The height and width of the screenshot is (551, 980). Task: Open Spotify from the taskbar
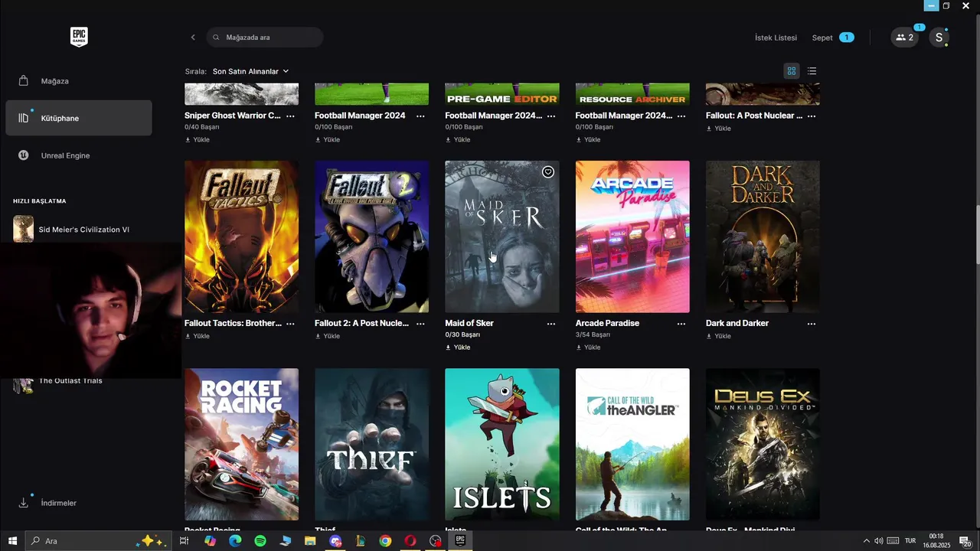[260, 541]
